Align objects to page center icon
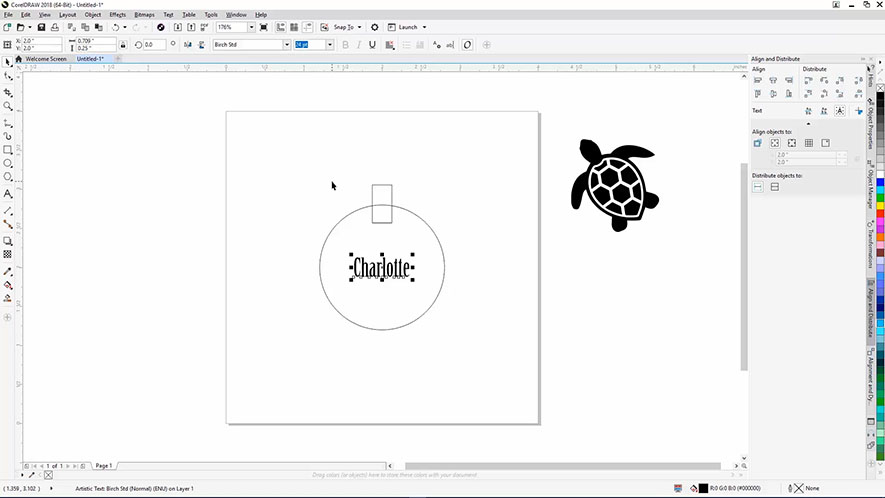The width and height of the screenshot is (885, 498). point(792,143)
